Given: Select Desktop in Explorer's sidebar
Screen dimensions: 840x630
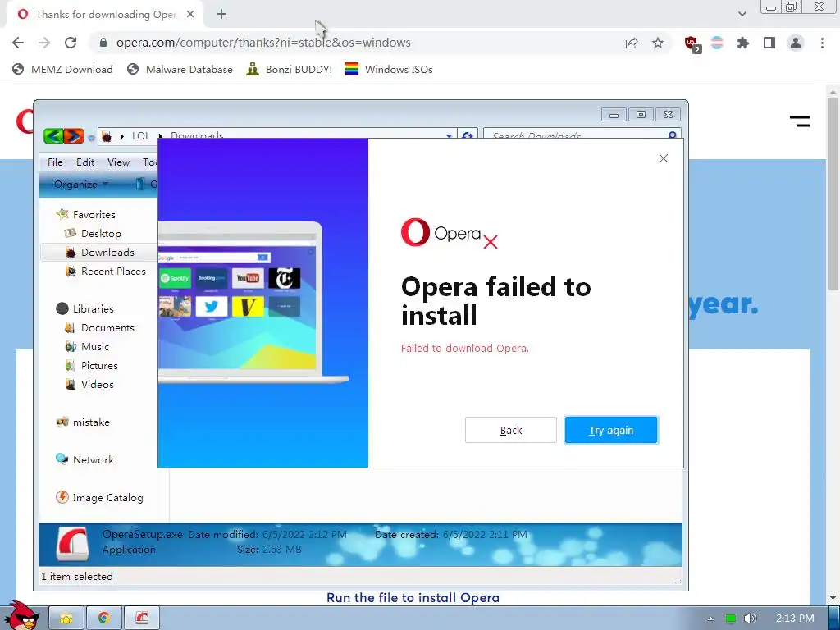Looking at the screenshot, I should click(x=93, y=234).
